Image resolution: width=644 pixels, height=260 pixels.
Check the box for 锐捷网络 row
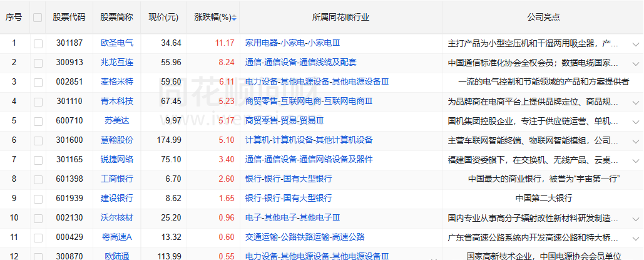38,160
